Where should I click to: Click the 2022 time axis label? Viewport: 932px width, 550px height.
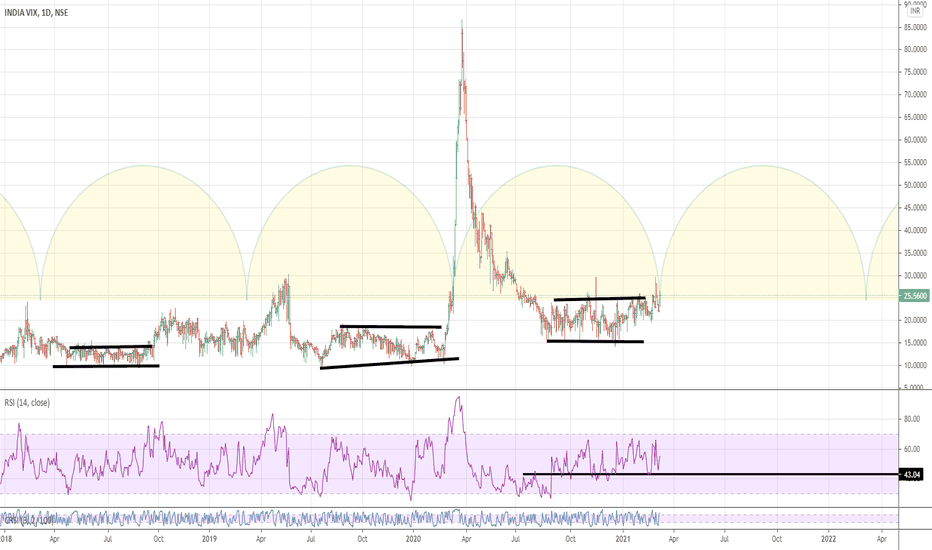(x=828, y=539)
